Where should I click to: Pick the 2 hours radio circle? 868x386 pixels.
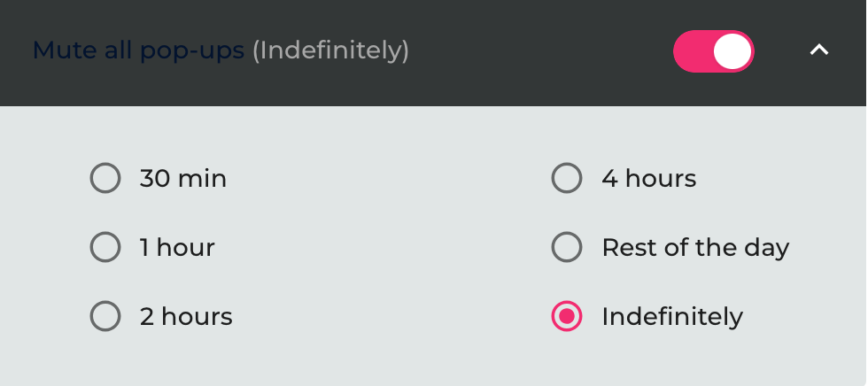[x=105, y=316]
